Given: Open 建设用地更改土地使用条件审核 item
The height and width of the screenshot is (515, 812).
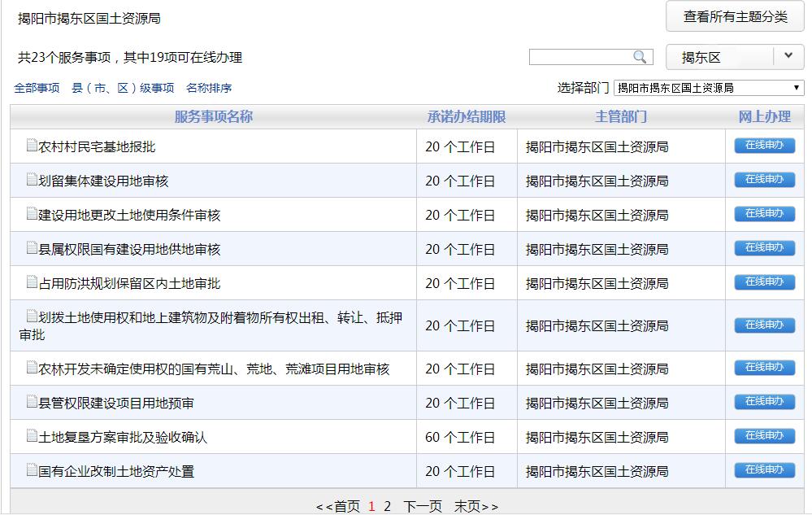Looking at the screenshot, I should pos(129,216).
